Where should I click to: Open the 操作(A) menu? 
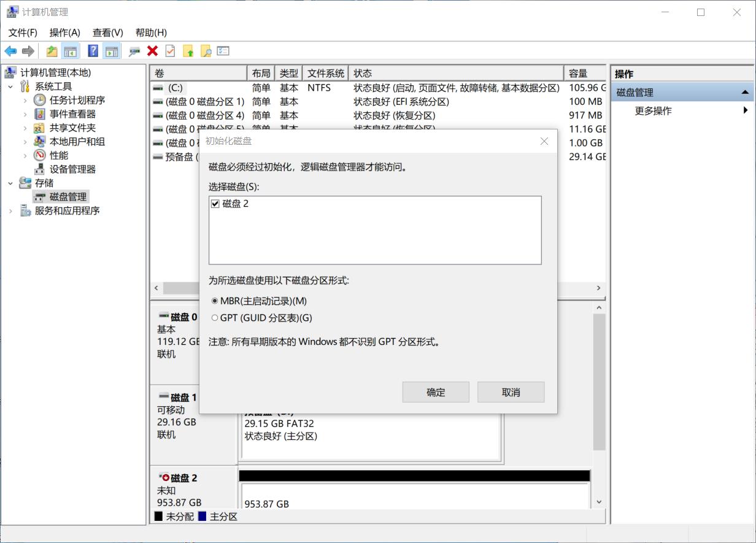point(64,33)
